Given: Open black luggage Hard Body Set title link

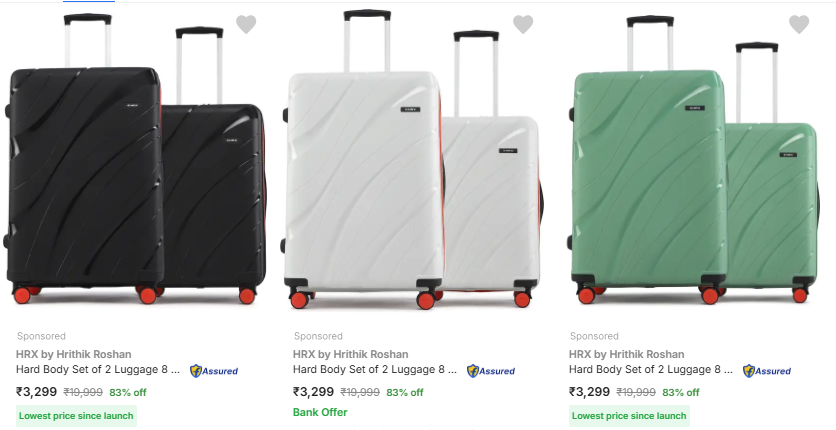Looking at the screenshot, I should (98, 369).
